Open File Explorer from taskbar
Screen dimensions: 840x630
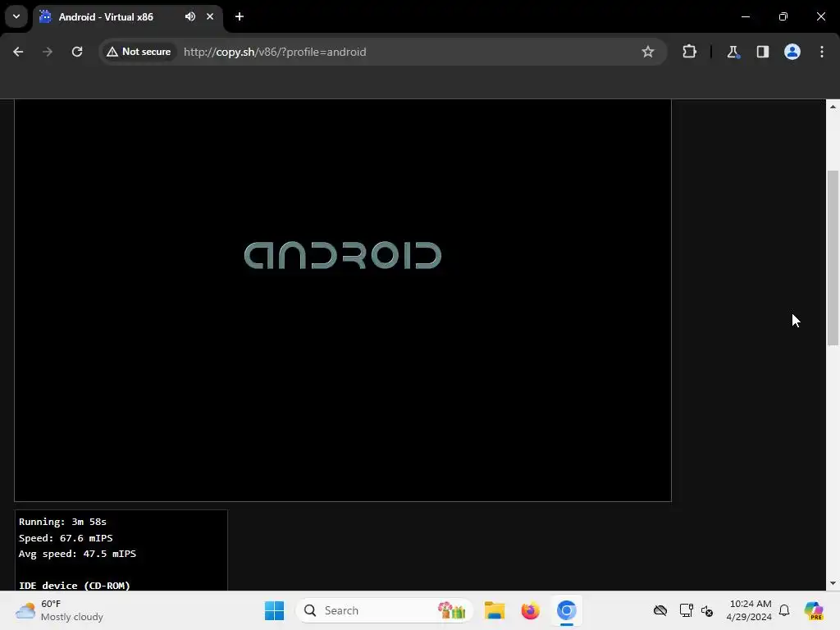click(x=495, y=610)
